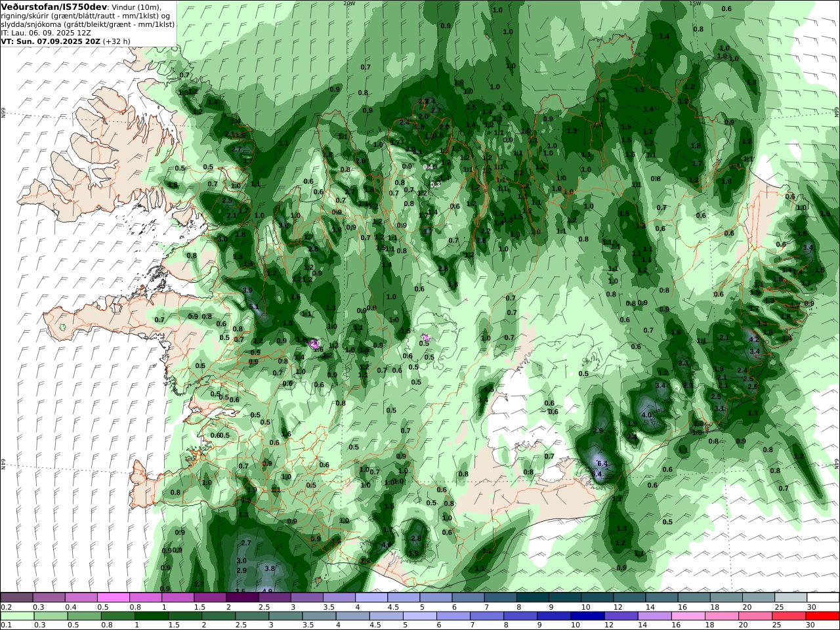Click the white 30 swatch in upper legend row

click(x=823, y=598)
